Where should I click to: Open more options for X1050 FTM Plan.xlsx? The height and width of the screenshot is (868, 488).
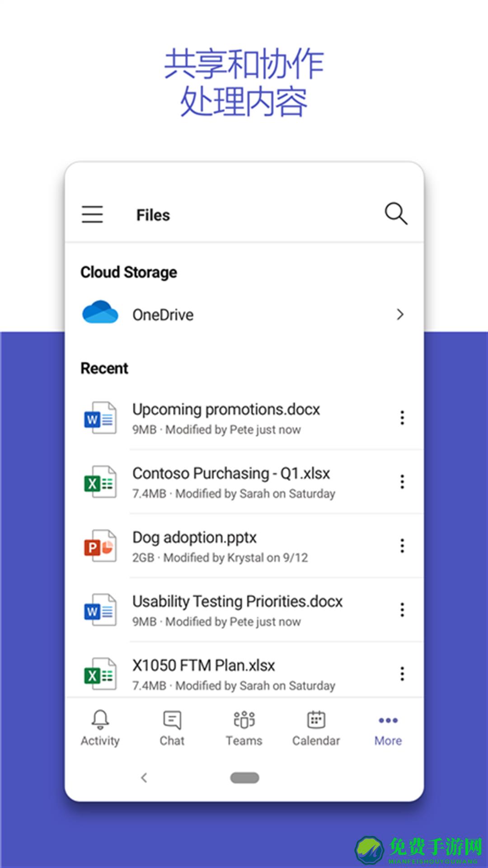coord(402,674)
